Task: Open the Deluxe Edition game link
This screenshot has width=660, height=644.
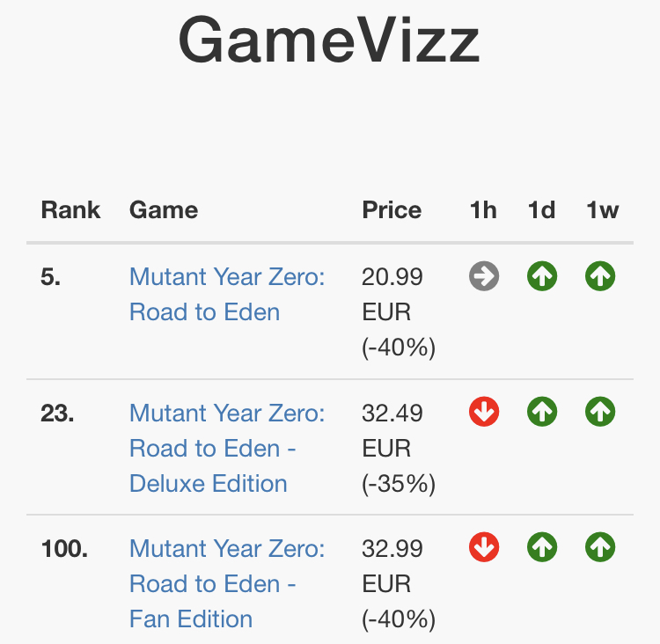Action: [227, 448]
